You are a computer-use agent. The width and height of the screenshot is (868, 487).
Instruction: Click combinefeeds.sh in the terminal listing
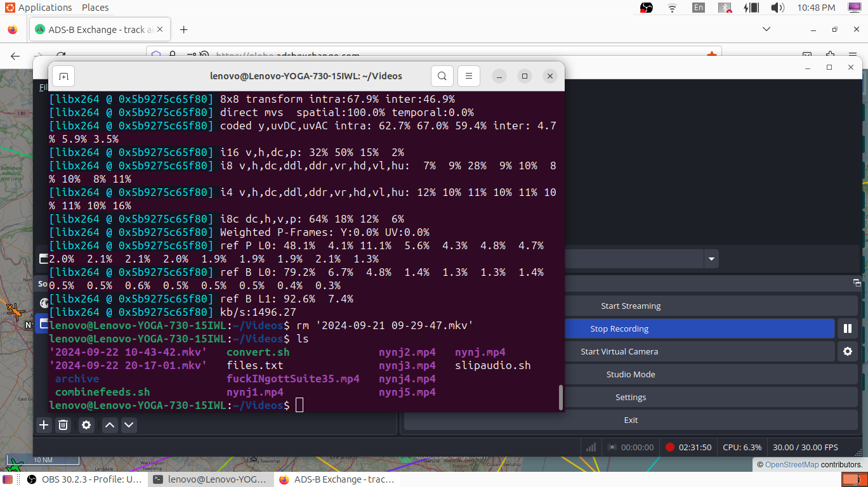[x=103, y=392]
